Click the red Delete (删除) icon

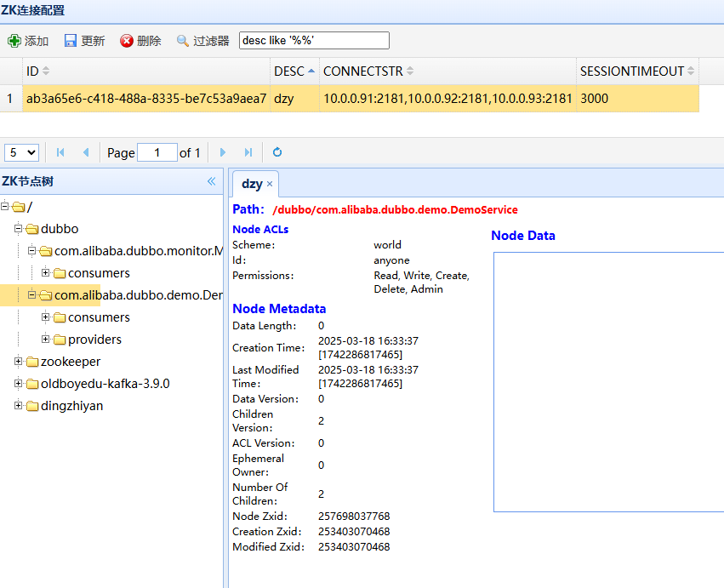(x=127, y=41)
